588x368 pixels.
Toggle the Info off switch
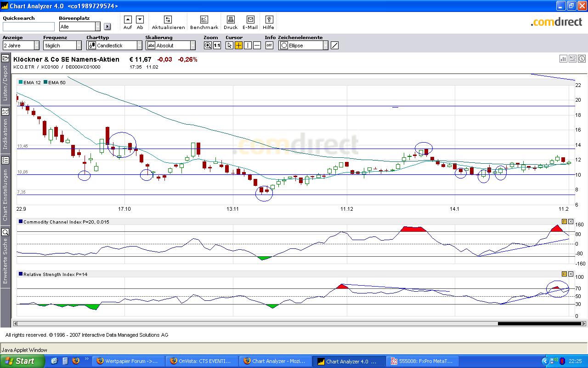click(x=269, y=45)
